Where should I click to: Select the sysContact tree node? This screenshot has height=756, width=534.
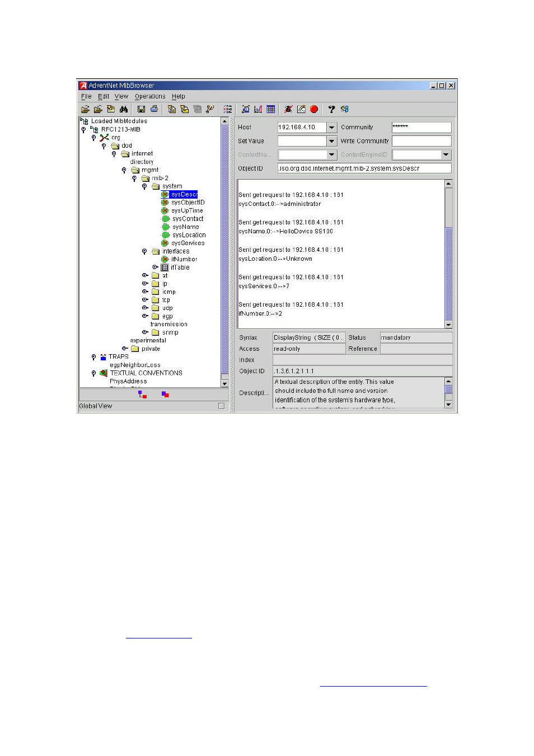[x=188, y=219]
